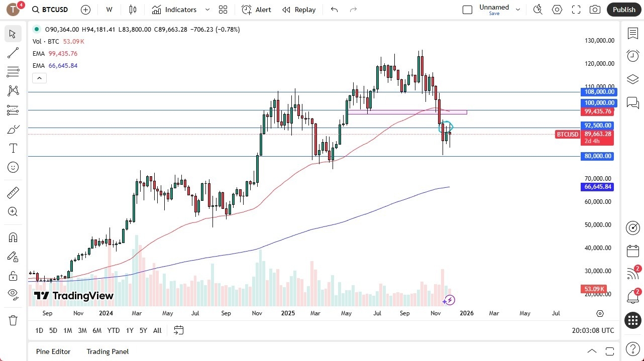
Task: Open the emoji sticker tool
Action: (x=13, y=167)
